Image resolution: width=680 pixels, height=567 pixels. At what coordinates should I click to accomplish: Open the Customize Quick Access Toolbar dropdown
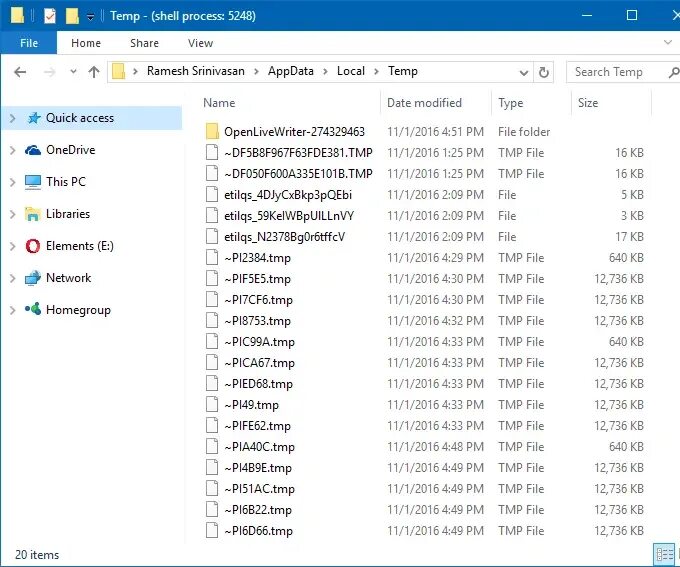(x=90, y=16)
